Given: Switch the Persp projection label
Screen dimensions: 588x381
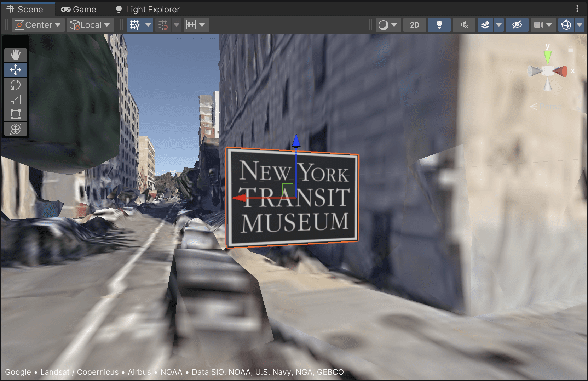Looking at the screenshot, I should click(x=546, y=106).
